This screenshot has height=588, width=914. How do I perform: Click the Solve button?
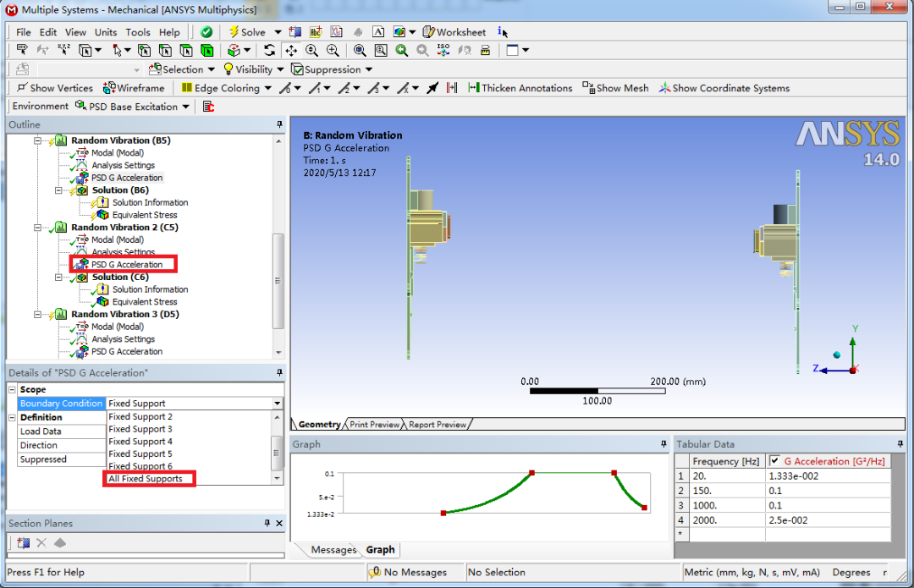point(247,32)
